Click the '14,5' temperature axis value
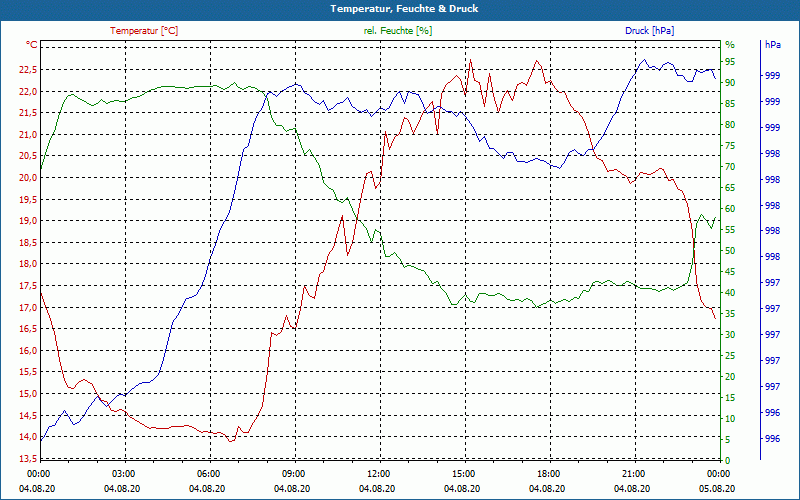The height and width of the screenshot is (500, 800). point(28,416)
